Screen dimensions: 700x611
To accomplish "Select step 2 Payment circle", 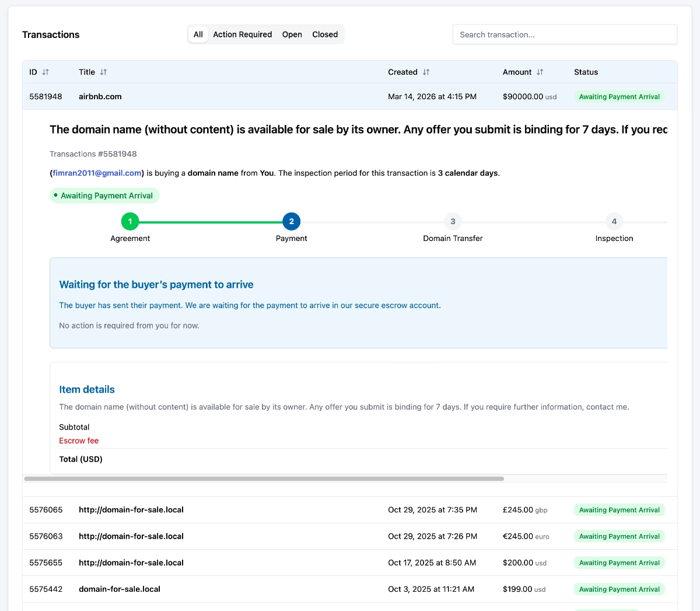I will point(292,222).
